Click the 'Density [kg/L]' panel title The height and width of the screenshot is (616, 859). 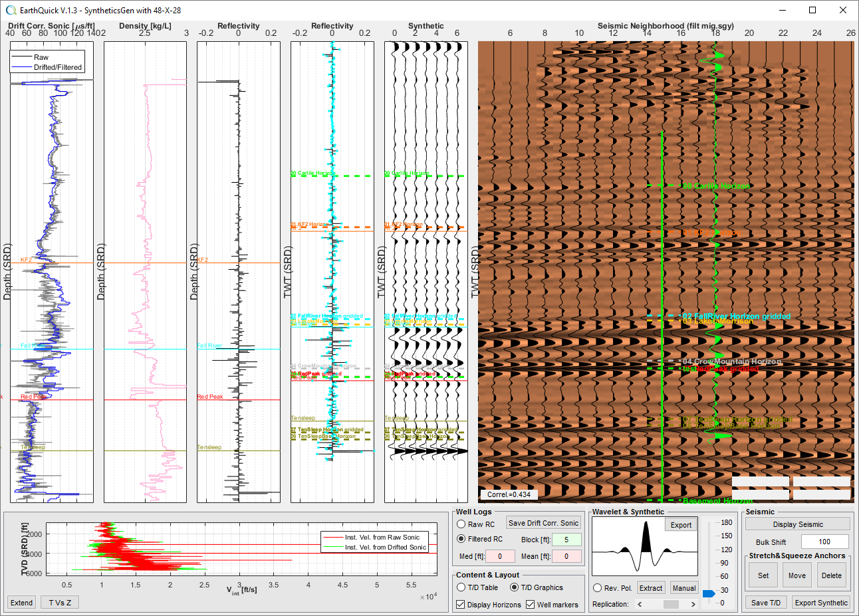(145, 26)
